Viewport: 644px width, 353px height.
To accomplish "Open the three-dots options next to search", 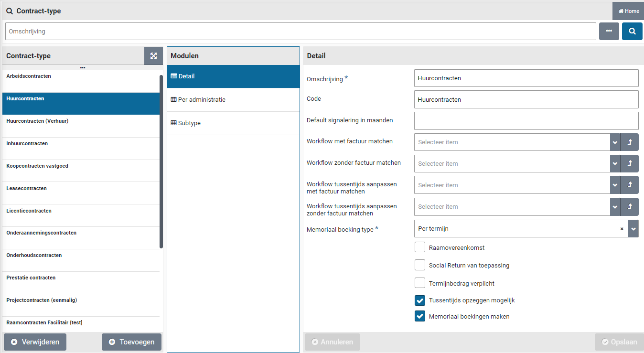I will (609, 31).
